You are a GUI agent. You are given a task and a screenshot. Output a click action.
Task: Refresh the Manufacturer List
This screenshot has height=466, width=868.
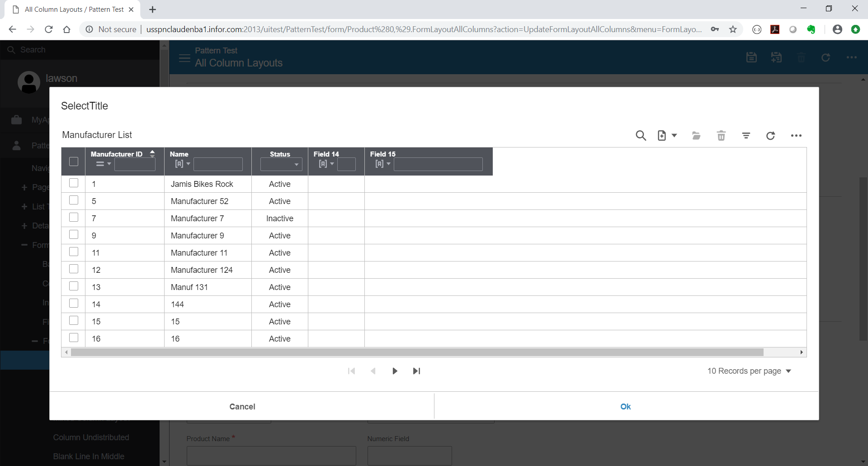coord(771,135)
